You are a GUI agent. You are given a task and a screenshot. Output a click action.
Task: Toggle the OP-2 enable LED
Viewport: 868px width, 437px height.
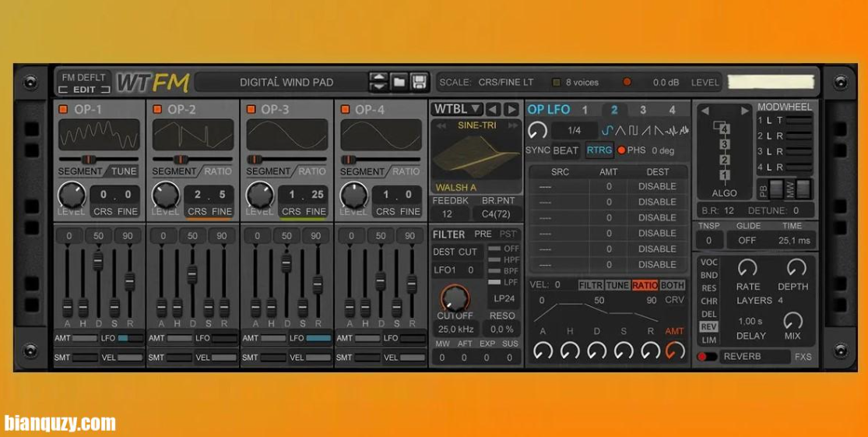[x=158, y=109]
